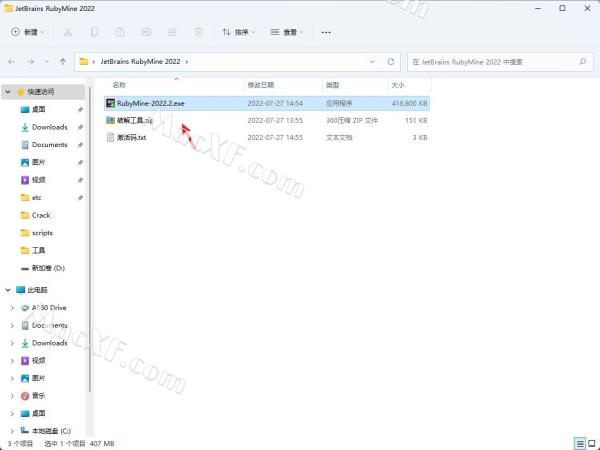Screen dimensions: 600x450
Task: Unpin Downloads pin icon in Quick access
Action: pos(80,127)
